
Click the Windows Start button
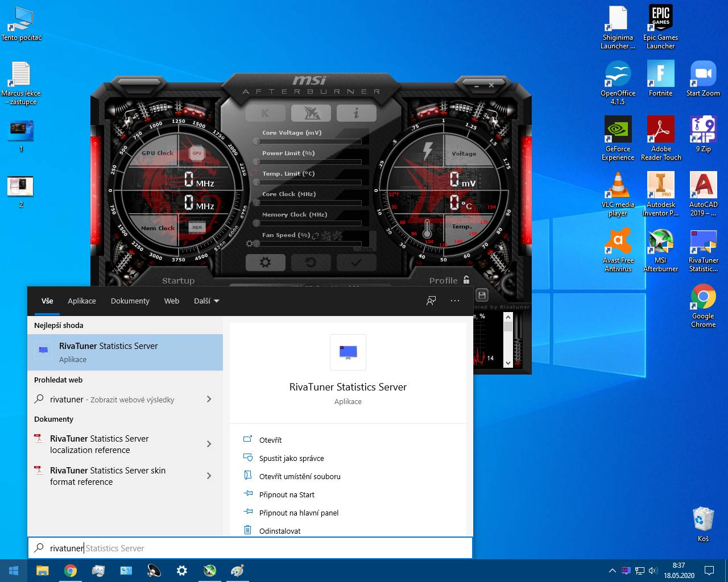(x=14, y=571)
